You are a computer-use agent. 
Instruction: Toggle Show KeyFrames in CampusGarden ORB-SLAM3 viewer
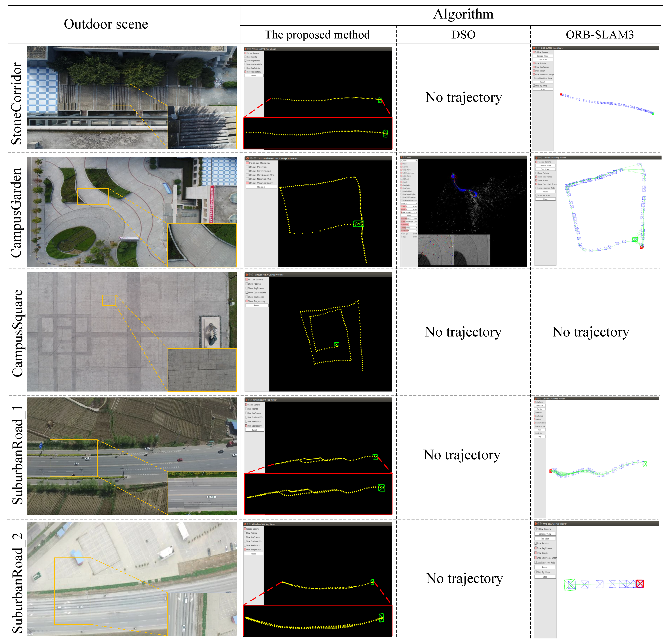coord(537,177)
